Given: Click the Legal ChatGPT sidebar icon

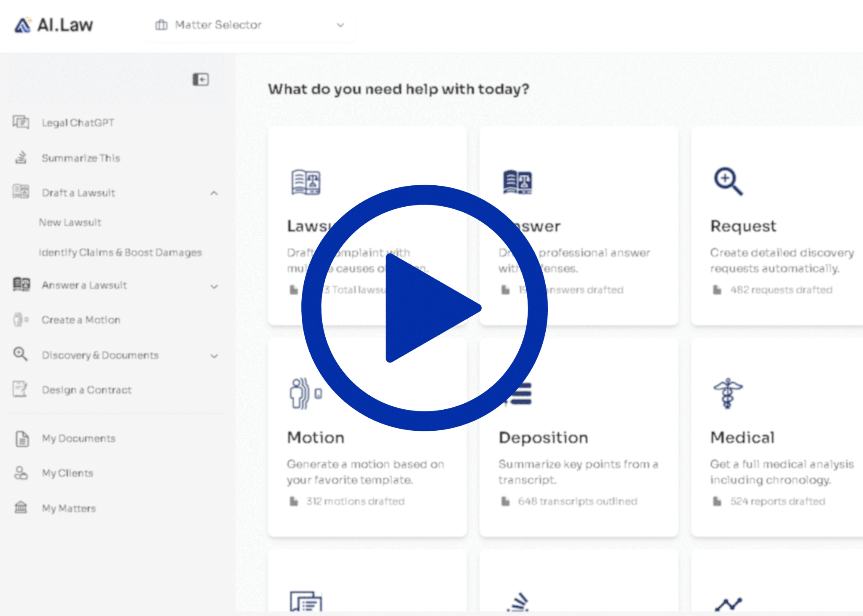Looking at the screenshot, I should pyautogui.click(x=20, y=122).
